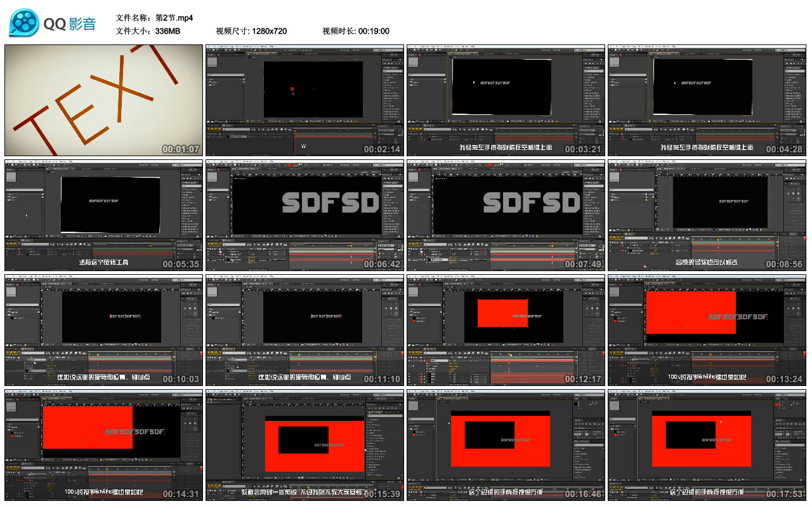This screenshot has width=812, height=506.
Task: Open the thumbnail stamped 00:10:03
Action: pyautogui.click(x=103, y=330)
